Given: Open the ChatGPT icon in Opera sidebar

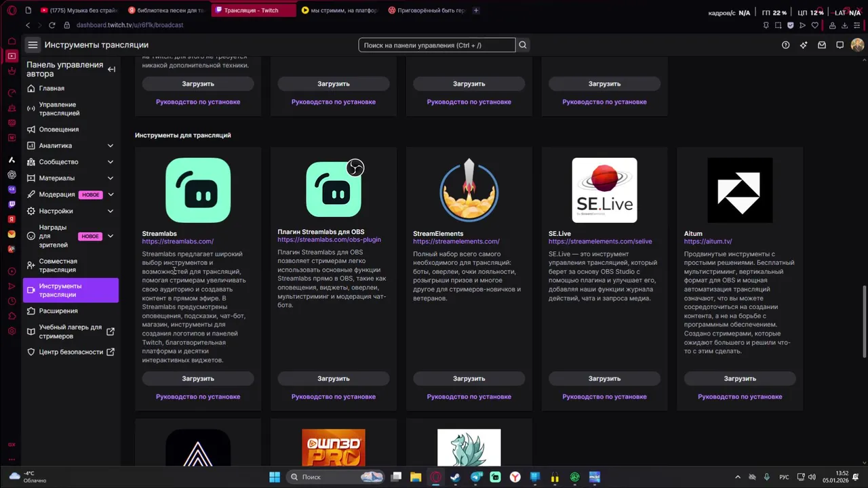Looking at the screenshot, I should (x=12, y=174).
